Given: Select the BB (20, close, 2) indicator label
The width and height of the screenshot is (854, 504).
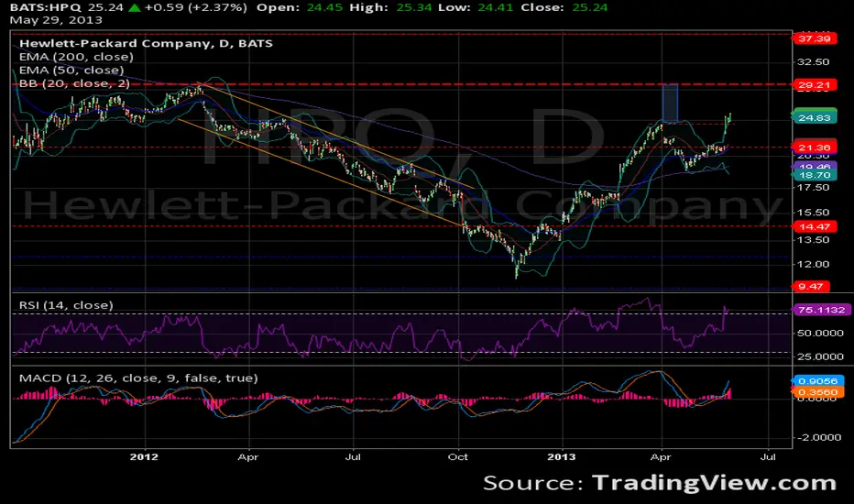Looking at the screenshot, I should tap(74, 83).
